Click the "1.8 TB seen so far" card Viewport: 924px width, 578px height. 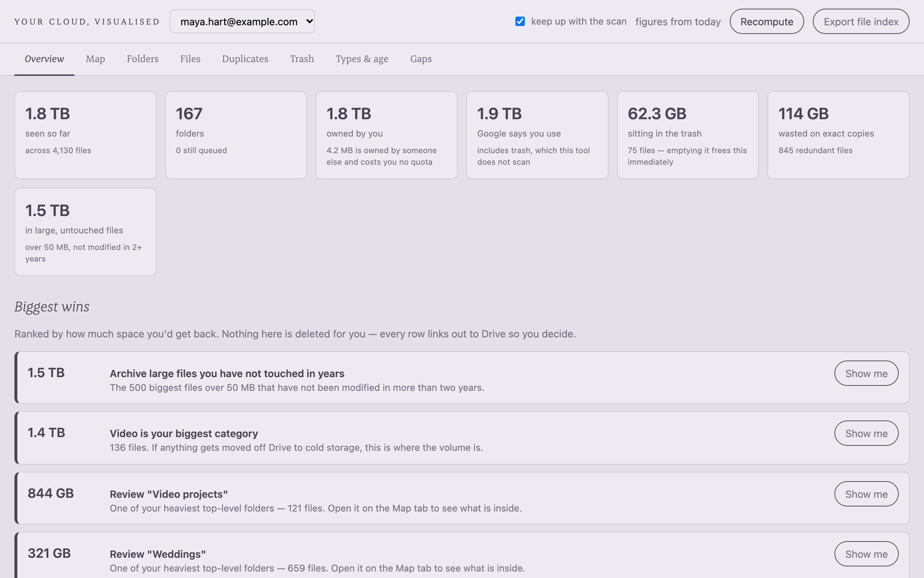(x=86, y=135)
